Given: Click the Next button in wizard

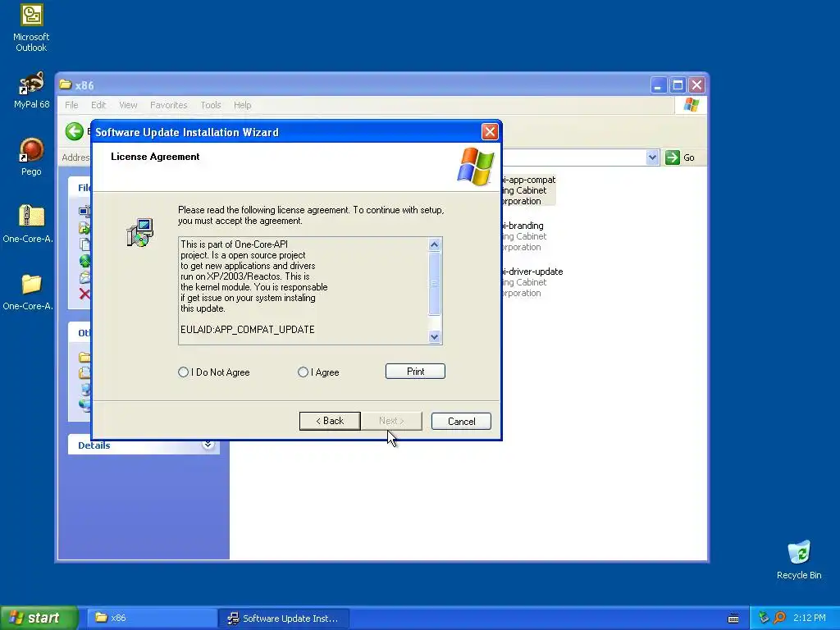Looking at the screenshot, I should tap(391, 421).
